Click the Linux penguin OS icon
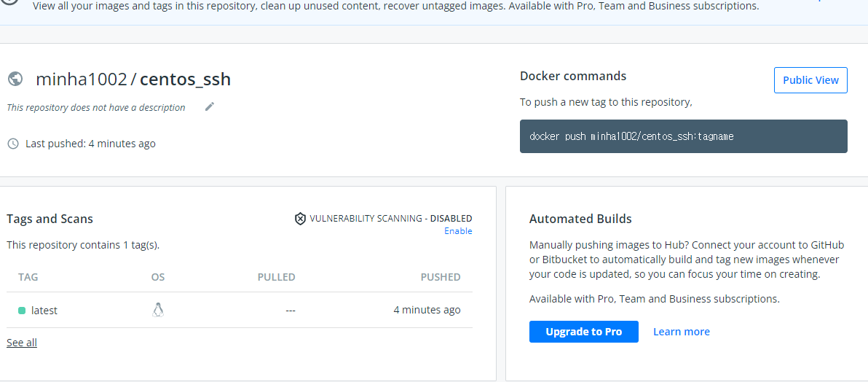This screenshot has width=868, height=382. coord(158,310)
